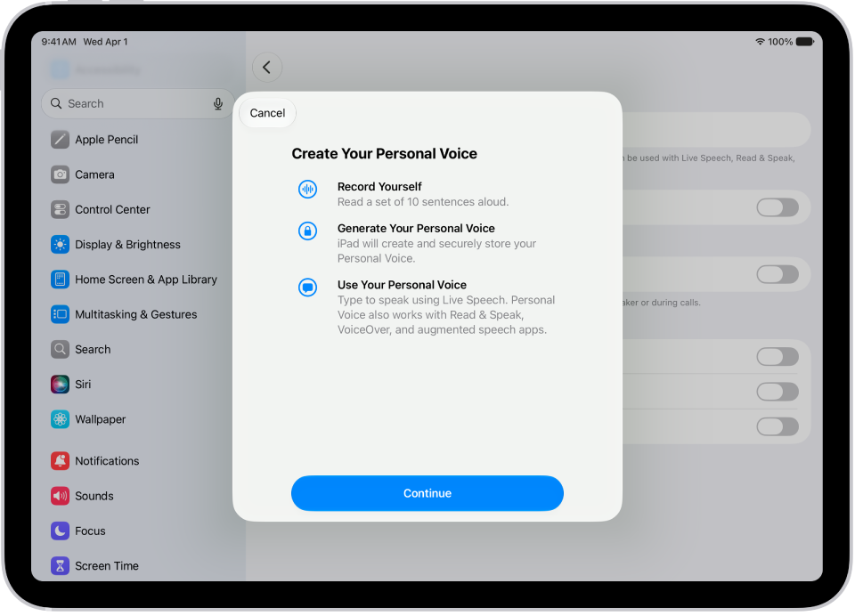Screen dimensions: 855x616
Task: Open the Wallpaper icon
Action: tap(60, 419)
